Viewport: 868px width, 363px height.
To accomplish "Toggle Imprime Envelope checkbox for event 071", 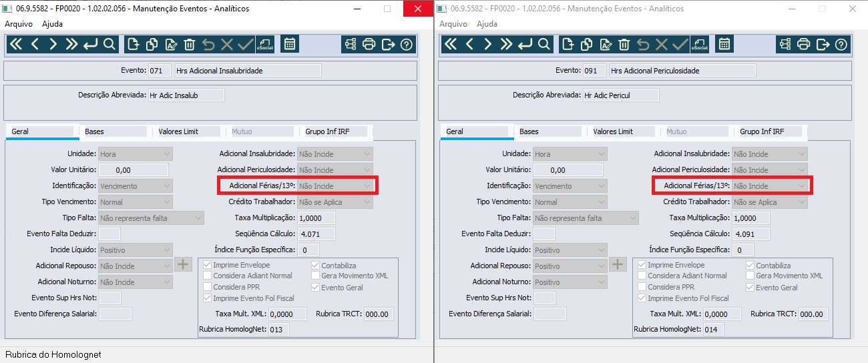I will point(208,265).
